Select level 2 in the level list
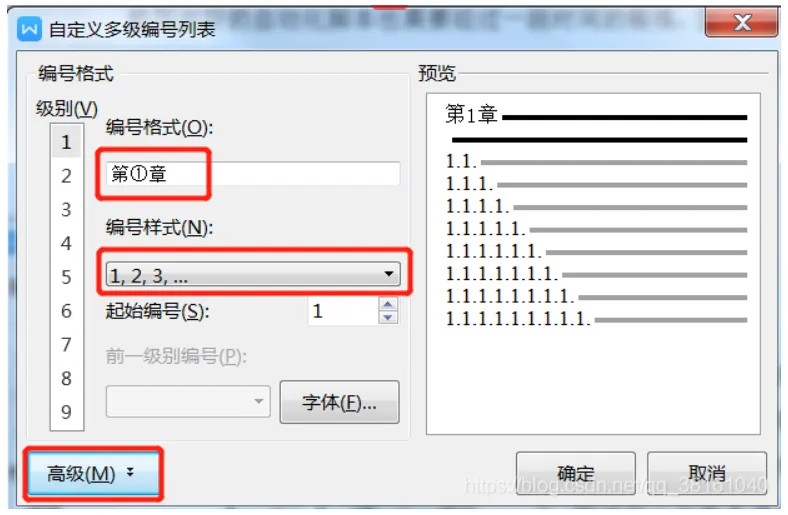 [66, 176]
